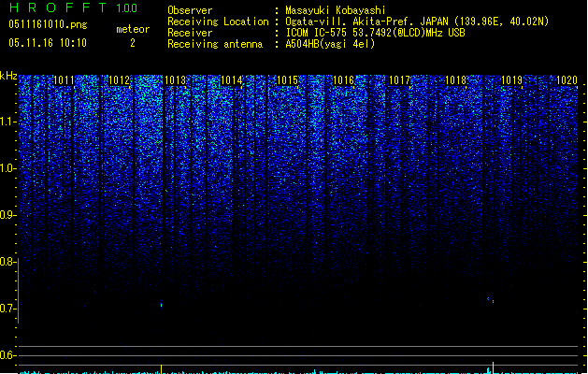Click the 1018 time marker
This screenshot has height=374, width=588.
coord(455,80)
